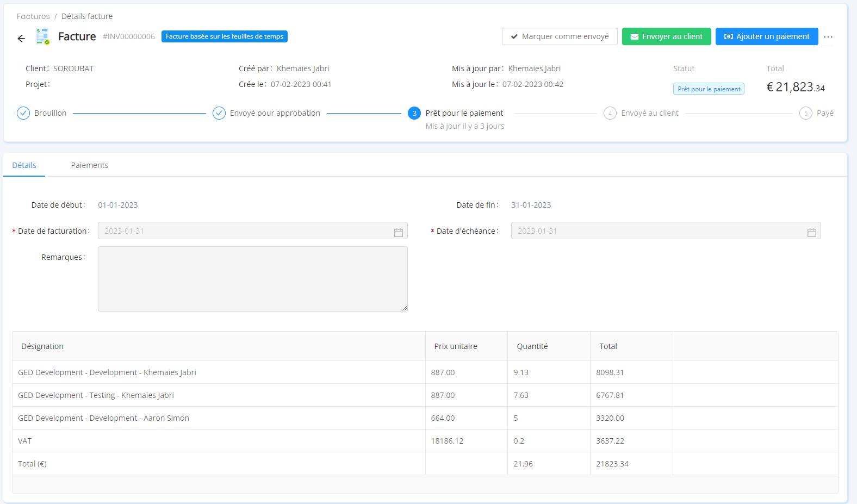The width and height of the screenshot is (857, 504).
Task: Click Envoyer au client button
Action: tap(666, 36)
